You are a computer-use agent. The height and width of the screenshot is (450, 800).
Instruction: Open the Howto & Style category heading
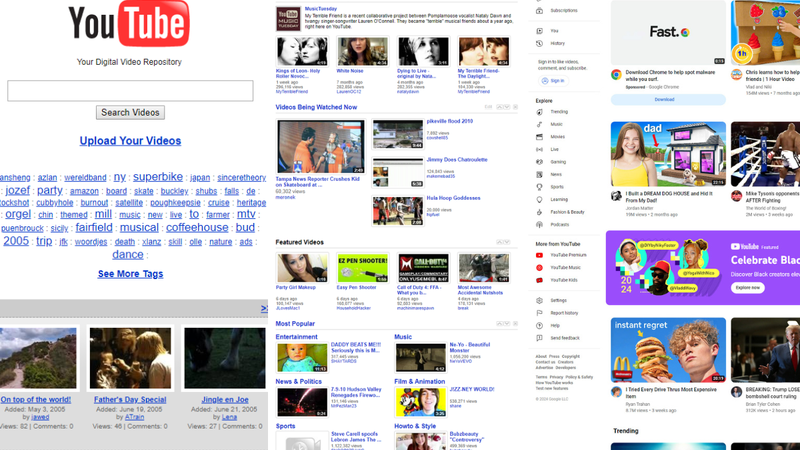(x=415, y=426)
